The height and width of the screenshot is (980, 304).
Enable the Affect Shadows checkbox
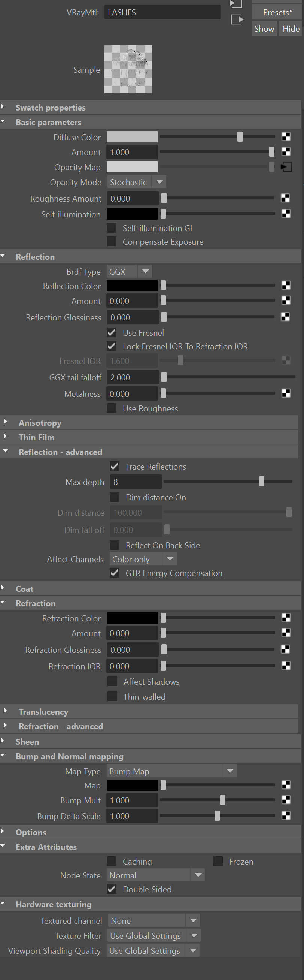(x=112, y=681)
